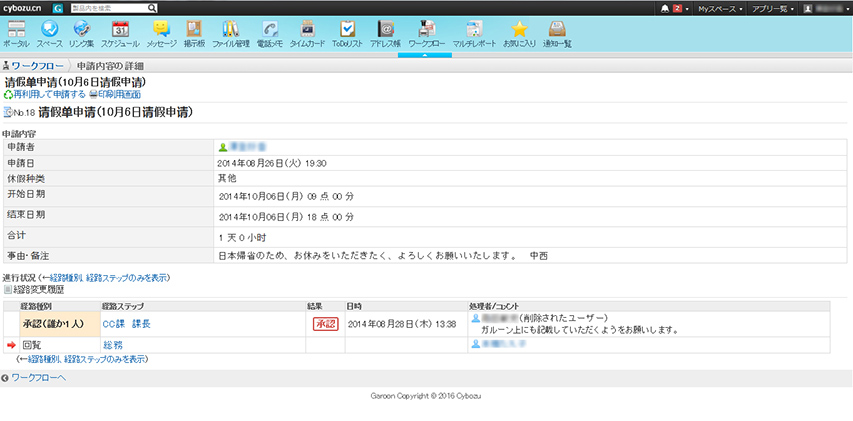
Task: Click the 総務 processor's blue user icon
Action: [x=475, y=344]
